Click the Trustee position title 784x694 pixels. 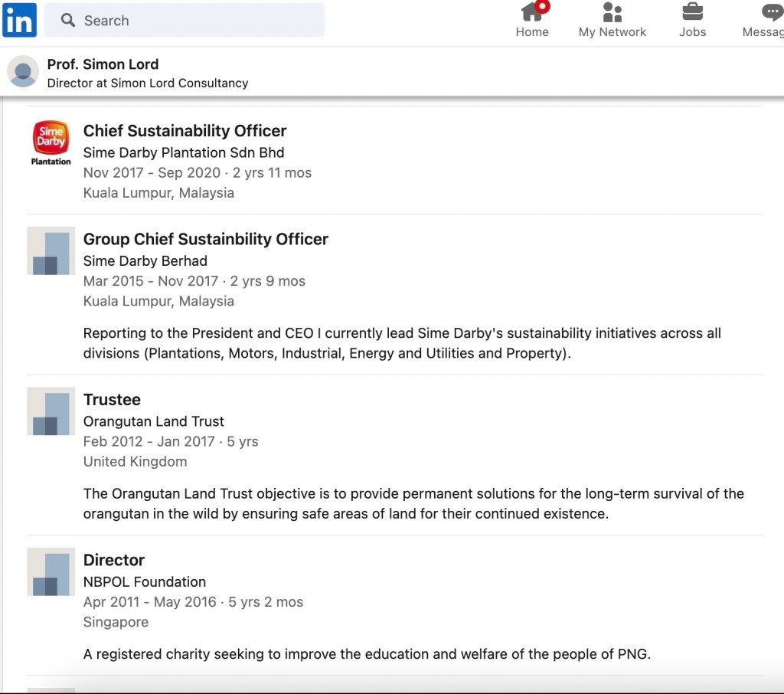[x=112, y=400]
